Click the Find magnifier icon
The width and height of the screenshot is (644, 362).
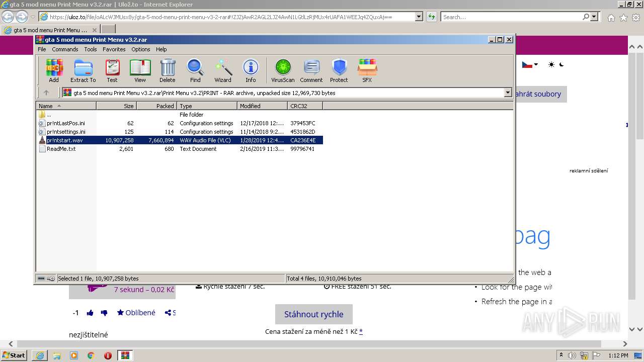195,71
